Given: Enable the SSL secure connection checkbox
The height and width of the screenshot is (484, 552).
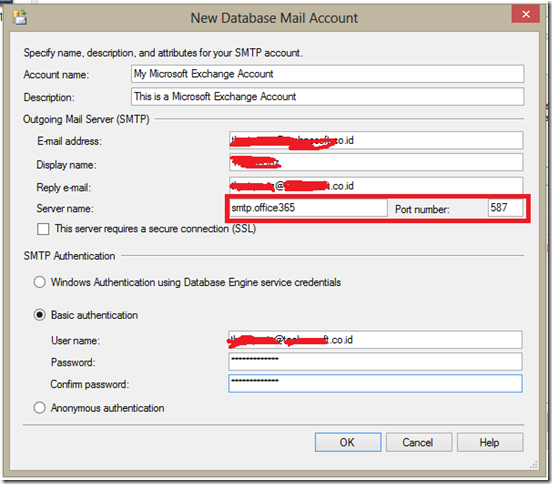Looking at the screenshot, I should [x=43, y=229].
